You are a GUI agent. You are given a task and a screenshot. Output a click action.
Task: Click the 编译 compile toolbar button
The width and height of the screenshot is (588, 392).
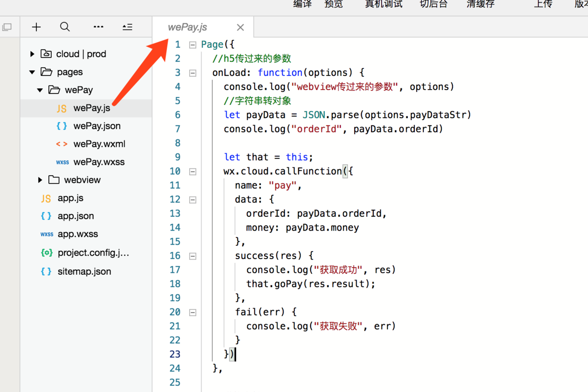(303, 4)
